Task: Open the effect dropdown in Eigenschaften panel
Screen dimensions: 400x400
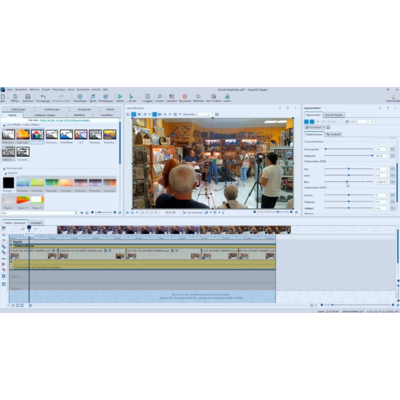Action: click(315, 127)
